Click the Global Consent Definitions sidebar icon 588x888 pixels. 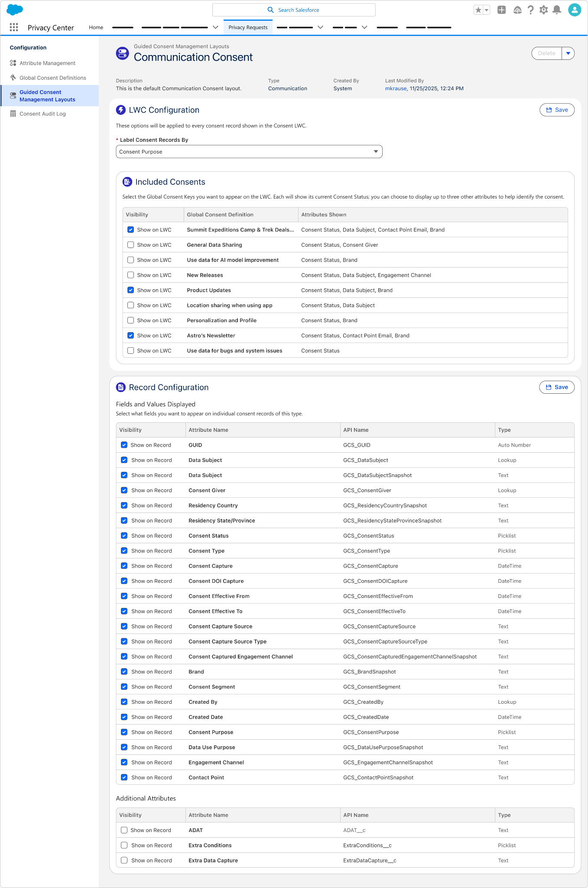tap(13, 78)
